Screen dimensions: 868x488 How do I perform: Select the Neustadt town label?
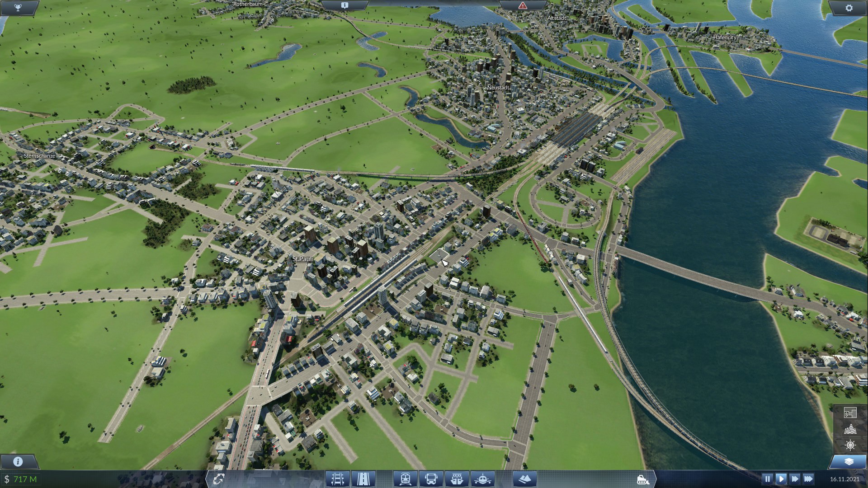498,88
